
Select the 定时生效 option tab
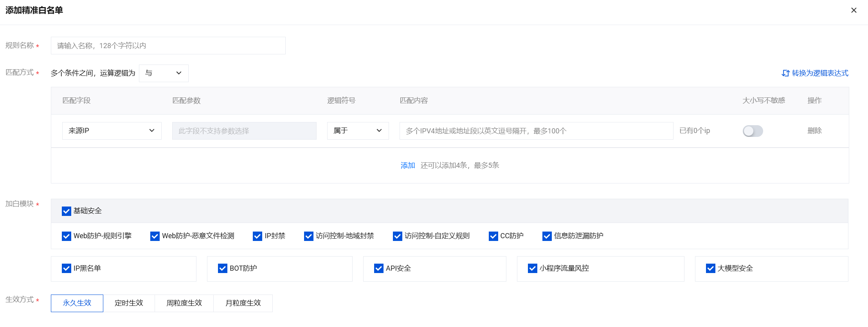(129, 303)
